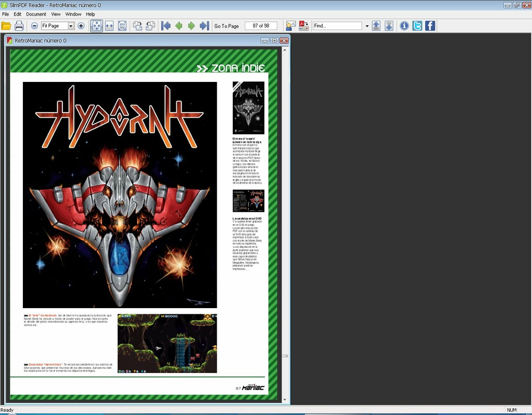Click the ZONA INDIE page header
Image resolution: width=532 pixels, height=415 pixels.
tap(231, 68)
